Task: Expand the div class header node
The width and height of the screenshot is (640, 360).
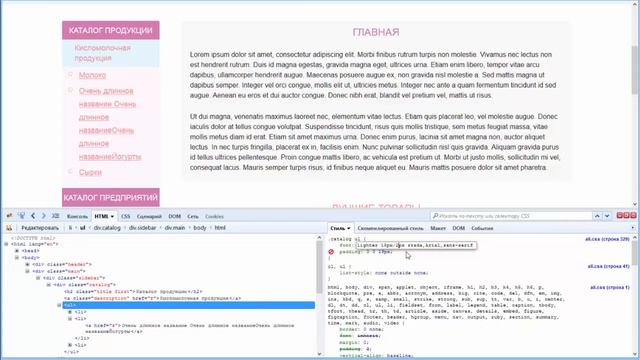Action: click(28, 264)
